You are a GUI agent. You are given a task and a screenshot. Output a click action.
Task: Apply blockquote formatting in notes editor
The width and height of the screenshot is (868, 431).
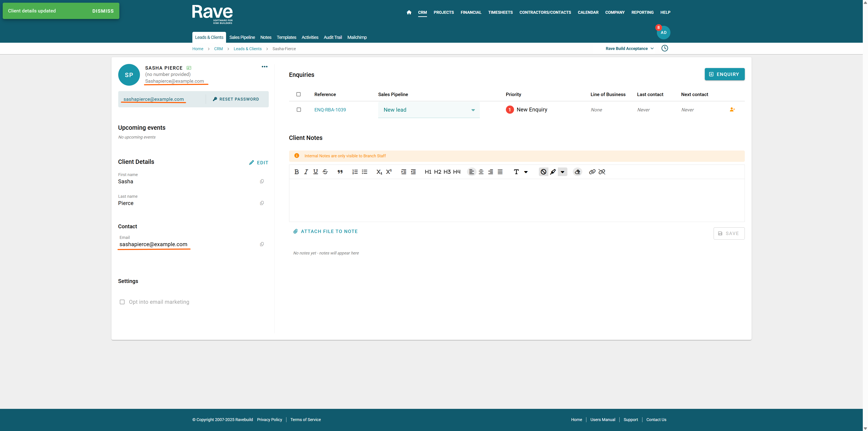point(340,172)
